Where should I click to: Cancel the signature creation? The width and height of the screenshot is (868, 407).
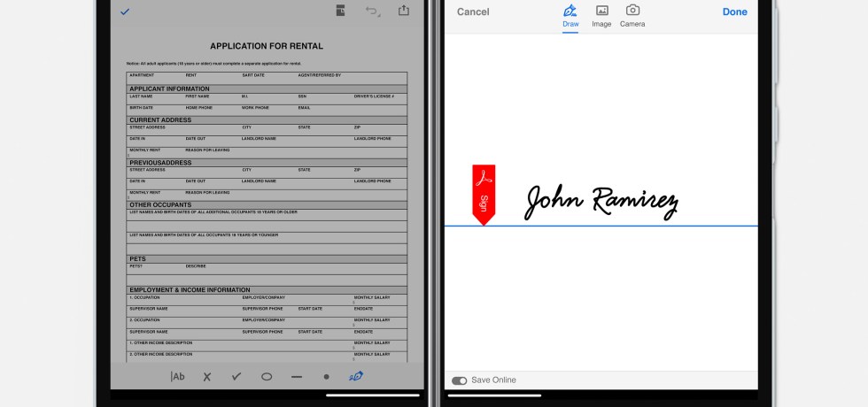pos(473,12)
